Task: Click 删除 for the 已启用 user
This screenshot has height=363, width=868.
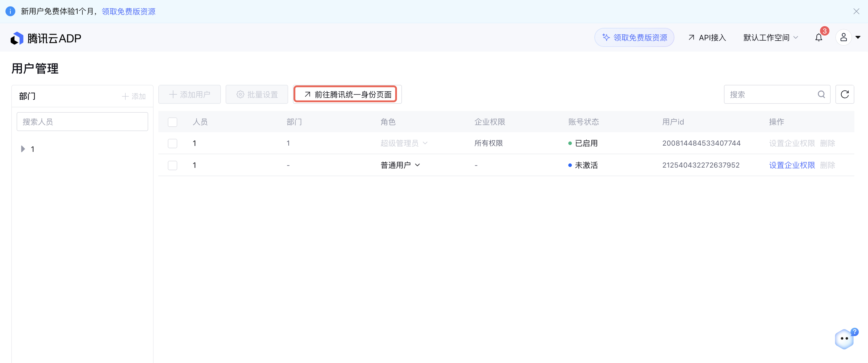Action: [x=827, y=143]
